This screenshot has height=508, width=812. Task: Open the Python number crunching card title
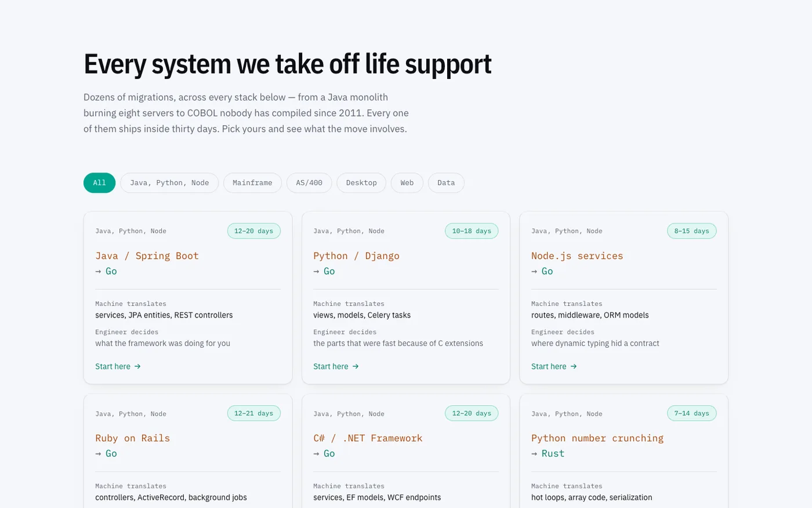pyautogui.click(x=597, y=438)
